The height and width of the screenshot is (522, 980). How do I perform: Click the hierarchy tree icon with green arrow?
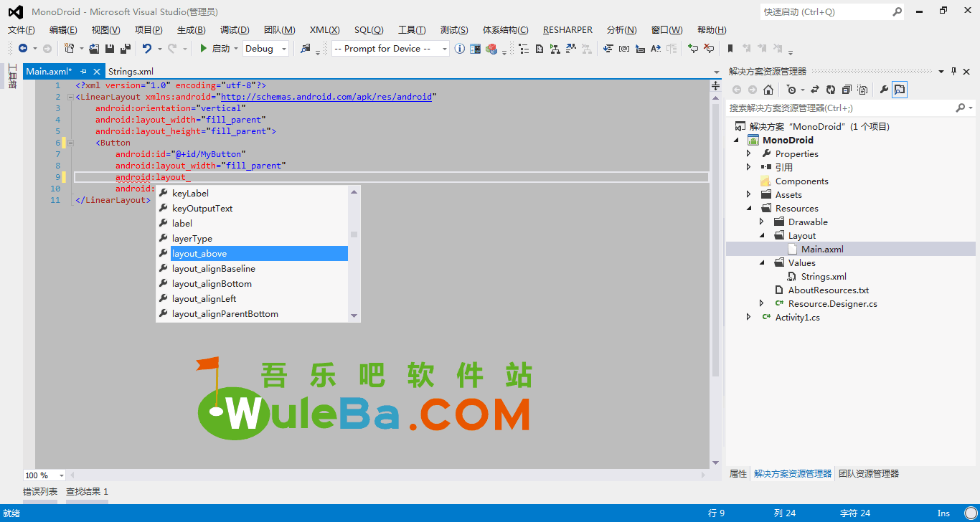pyautogui.click(x=555, y=49)
